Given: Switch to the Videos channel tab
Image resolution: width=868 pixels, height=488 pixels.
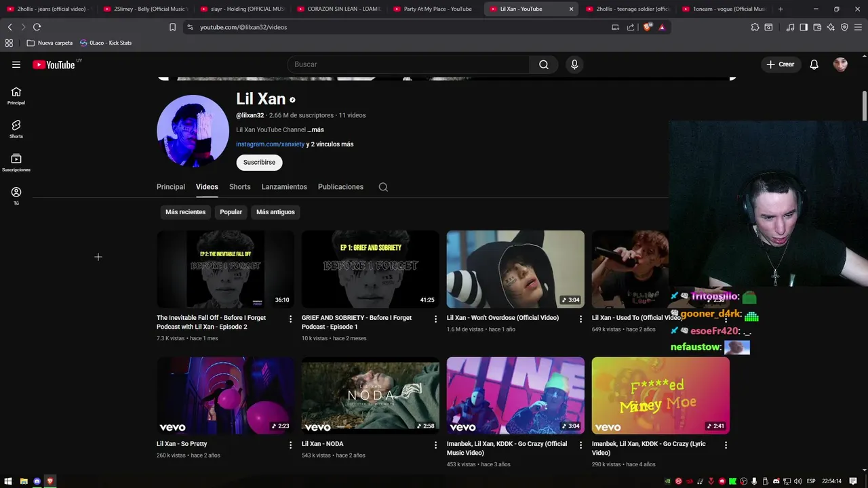Looking at the screenshot, I should point(207,187).
